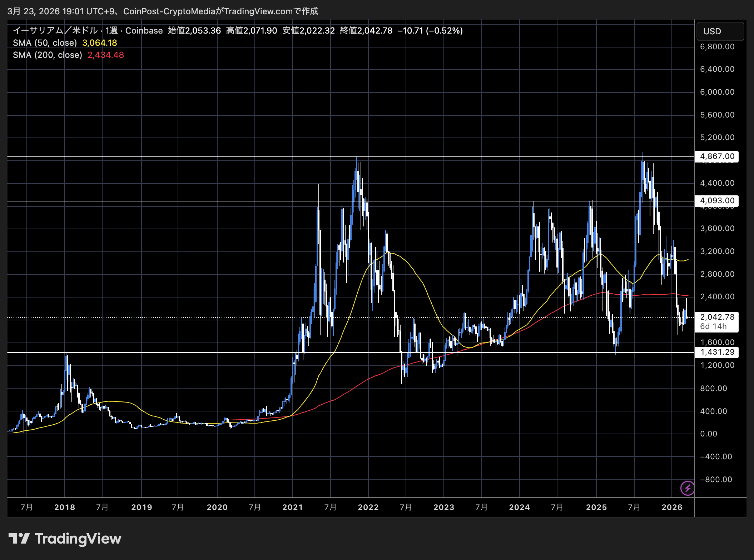
Task: Click the yellow SMA value 3,064.18
Action: [100, 43]
